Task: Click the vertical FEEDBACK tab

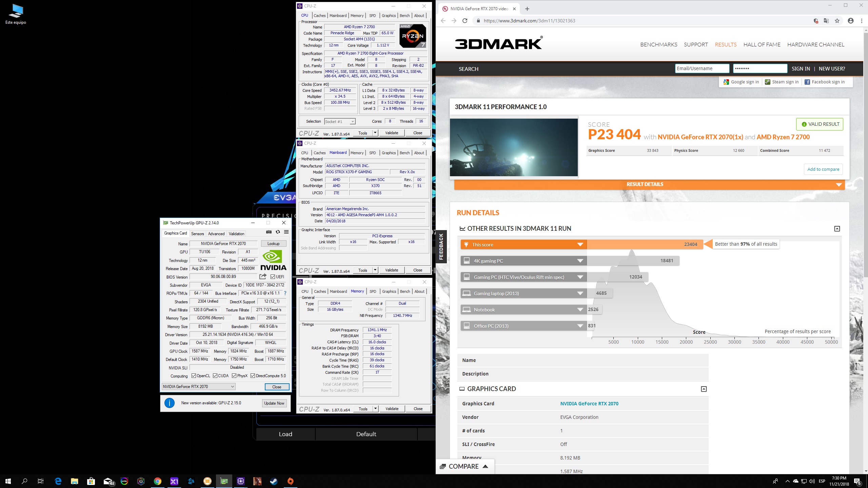Action: pos(441,247)
